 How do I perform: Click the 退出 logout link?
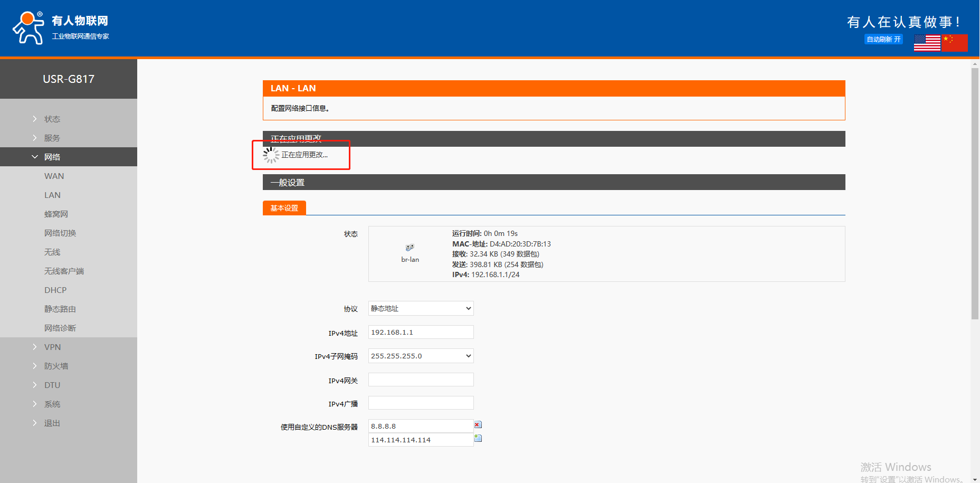tap(52, 423)
